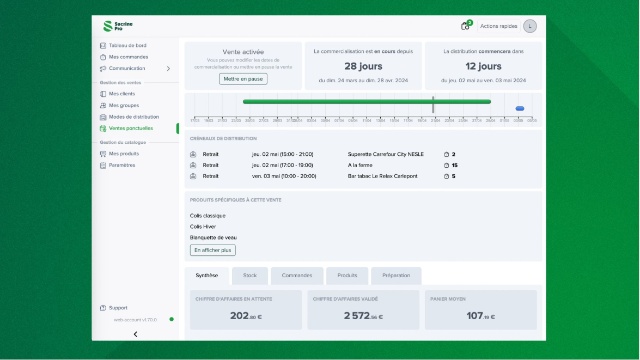Open Mes groupes from the sidebar
Image resolution: width=640 pixels, height=360 pixels.
point(124,105)
